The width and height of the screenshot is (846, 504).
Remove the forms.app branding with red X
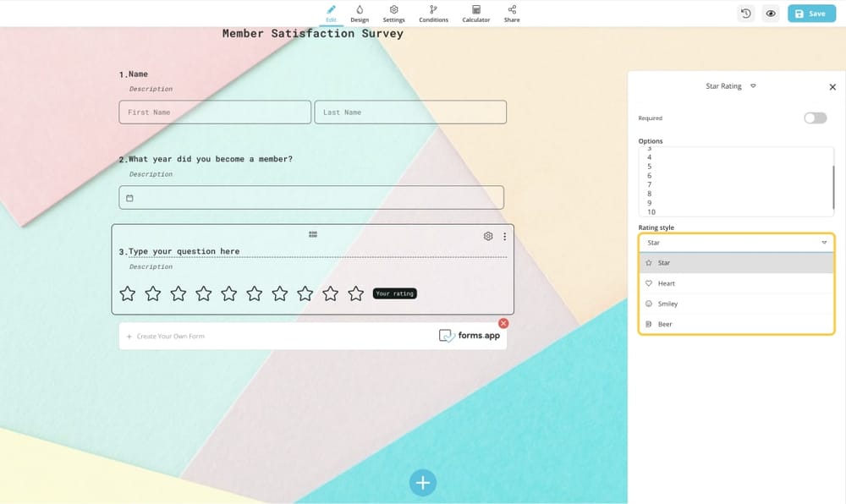(503, 323)
